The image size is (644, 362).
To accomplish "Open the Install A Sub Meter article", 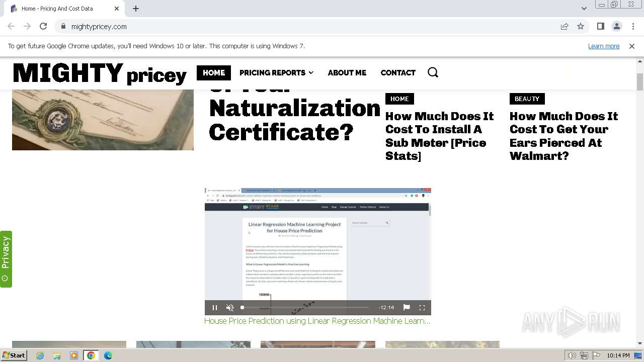I will point(439,136).
